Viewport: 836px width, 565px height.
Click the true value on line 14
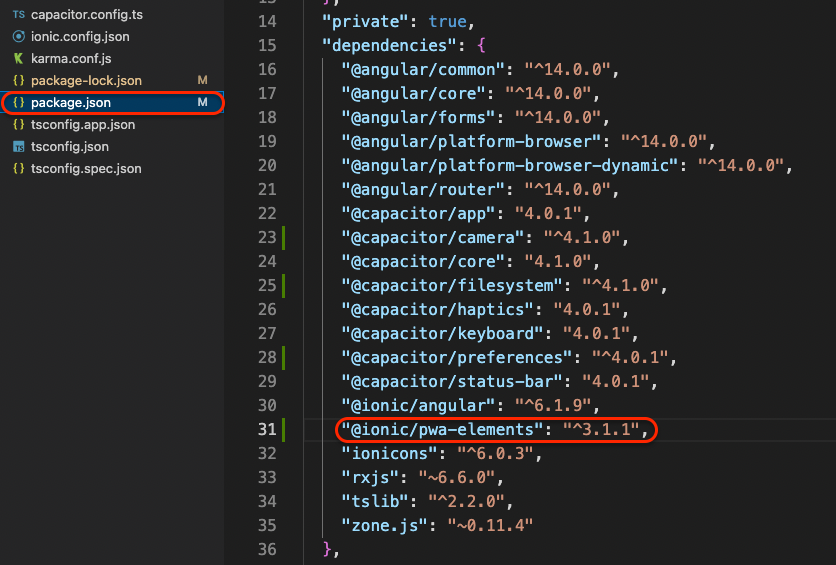(x=448, y=21)
